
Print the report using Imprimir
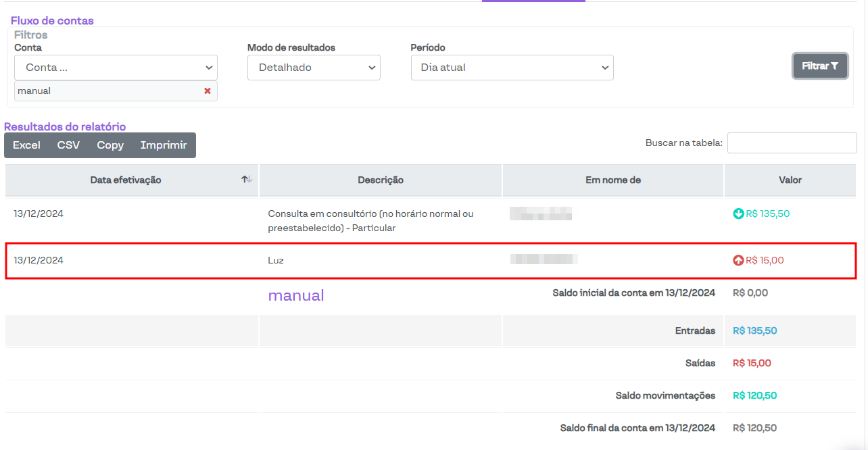(164, 145)
